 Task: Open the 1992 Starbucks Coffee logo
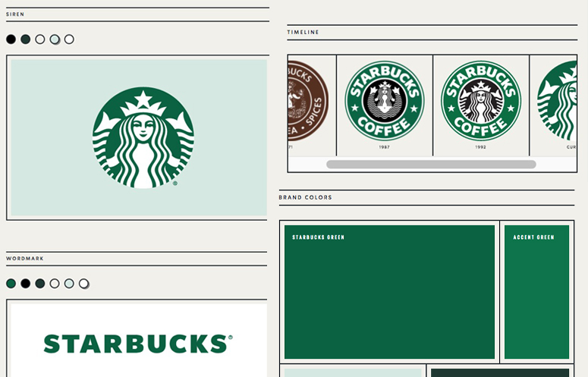click(x=481, y=101)
